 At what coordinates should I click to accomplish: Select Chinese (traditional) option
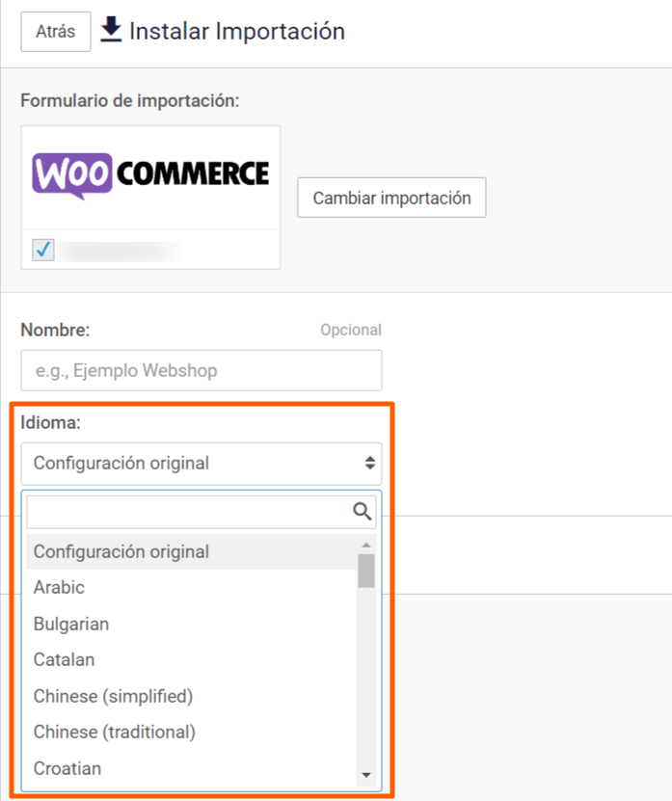click(192, 732)
